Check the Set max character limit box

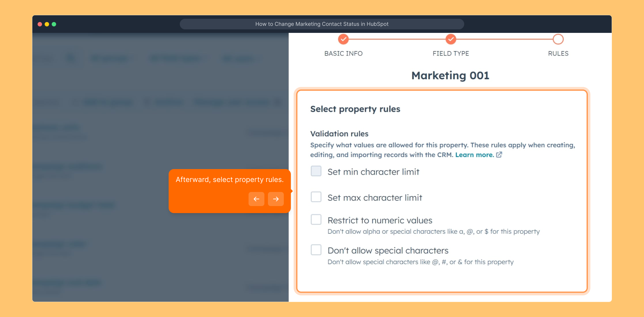click(x=316, y=197)
